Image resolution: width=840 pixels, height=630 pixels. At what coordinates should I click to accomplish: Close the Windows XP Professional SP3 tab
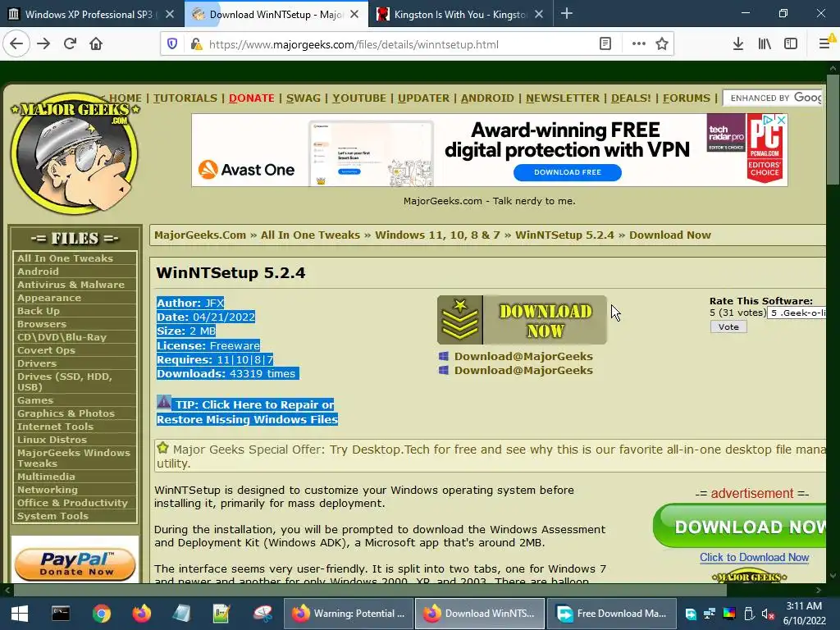pos(170,15)
